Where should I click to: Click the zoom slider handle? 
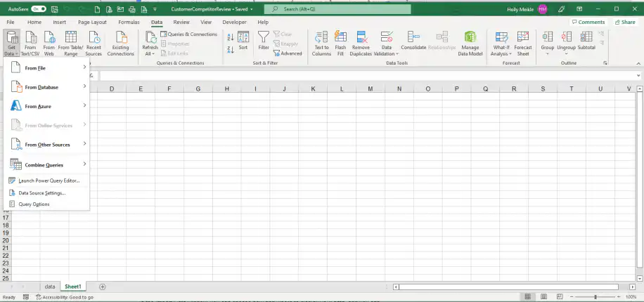[x=595, y=296]
